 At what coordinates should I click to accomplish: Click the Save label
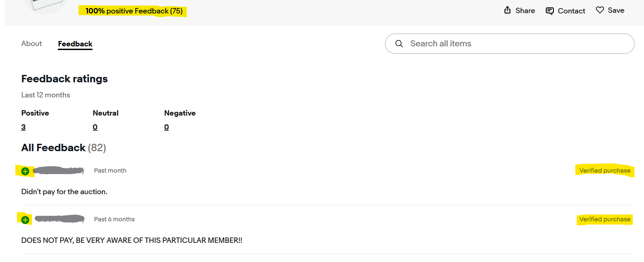point(616,10)
